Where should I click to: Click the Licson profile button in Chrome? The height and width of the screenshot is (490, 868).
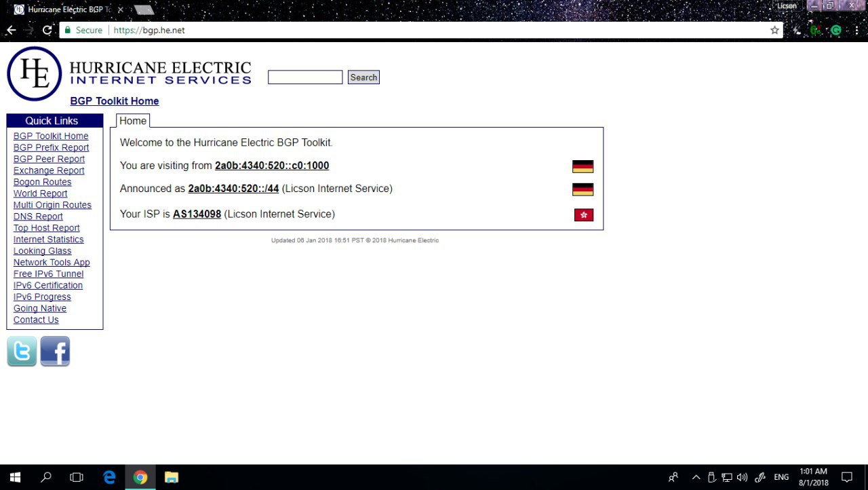(787, 6)
